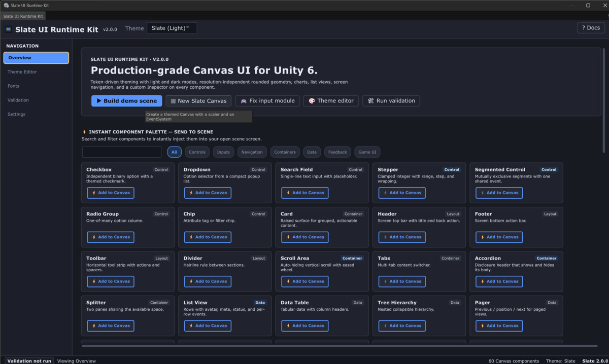Screen dimensions: 609x364
Task: Switch to the Slate UI Runtime Kit window tab
Action: [23, 16]
